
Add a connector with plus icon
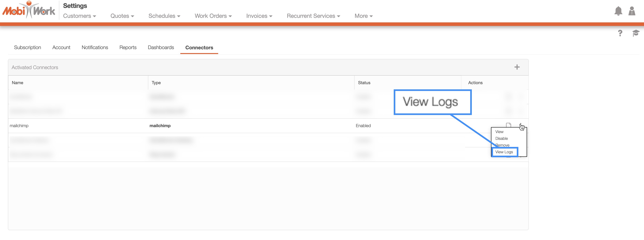517,67
